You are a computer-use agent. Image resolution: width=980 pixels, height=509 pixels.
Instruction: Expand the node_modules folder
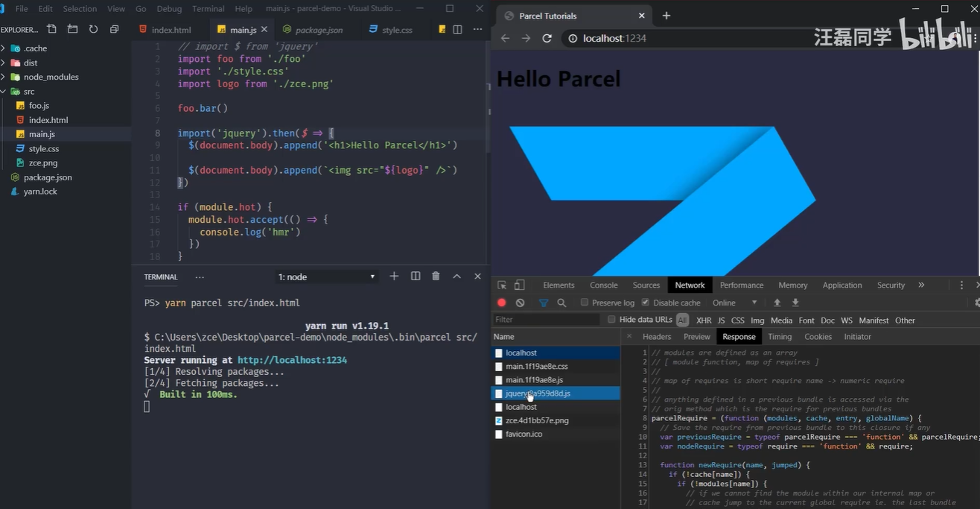[51, 77]
